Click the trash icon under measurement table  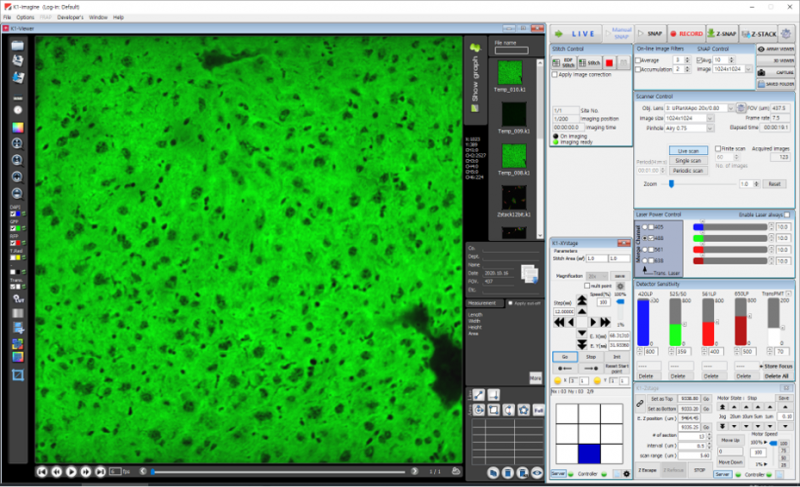(x=508, y=473)
